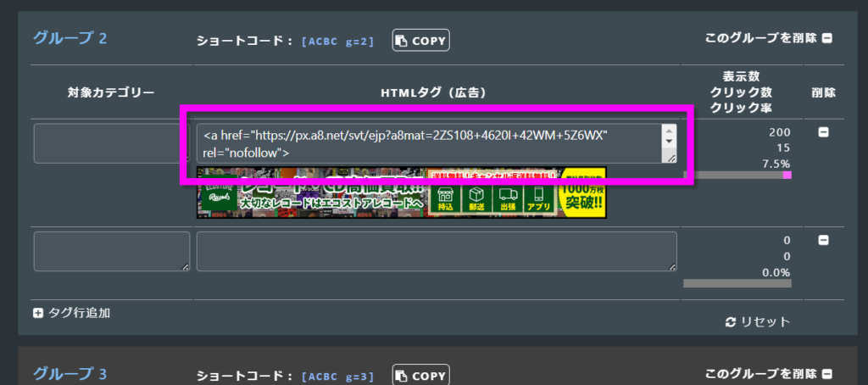Click the グループ 2 heading
This screenshot has height=385, width=868.
tap(70, 38)
